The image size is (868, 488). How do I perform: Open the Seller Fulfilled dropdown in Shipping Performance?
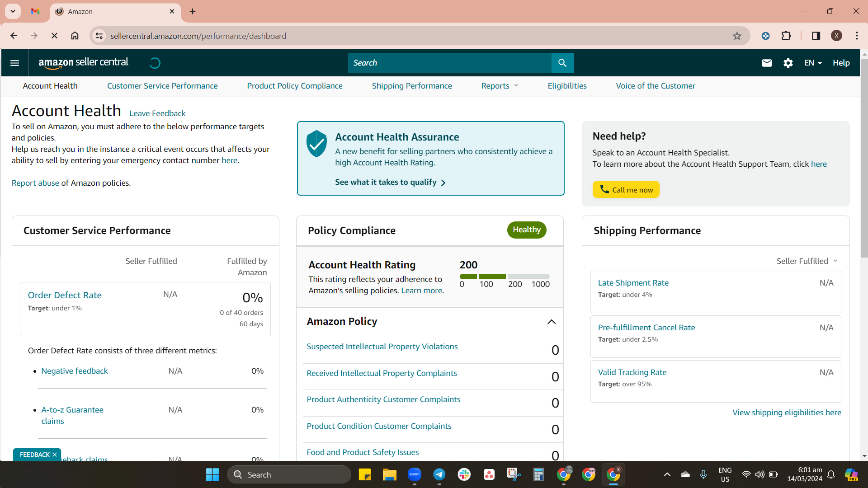807,261
